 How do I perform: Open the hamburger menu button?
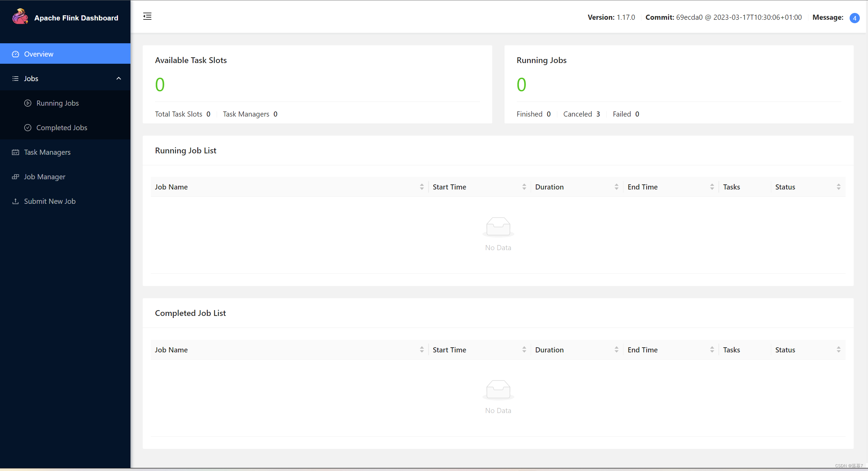pyautogui.click(x=147, y=16)
